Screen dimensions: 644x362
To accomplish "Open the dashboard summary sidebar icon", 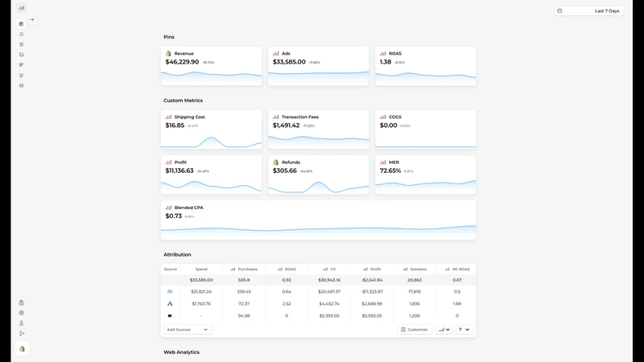I will point(22,24).
